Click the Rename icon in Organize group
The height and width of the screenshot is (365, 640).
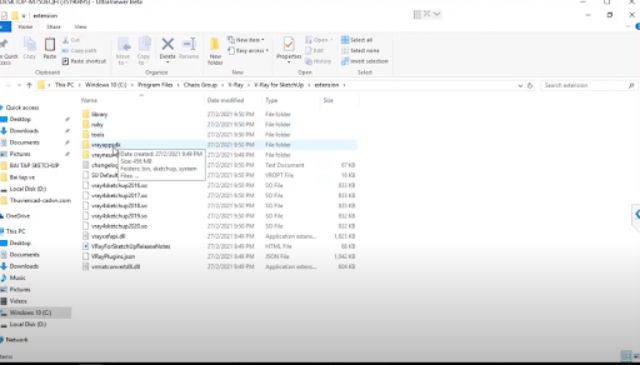[189, 44]
